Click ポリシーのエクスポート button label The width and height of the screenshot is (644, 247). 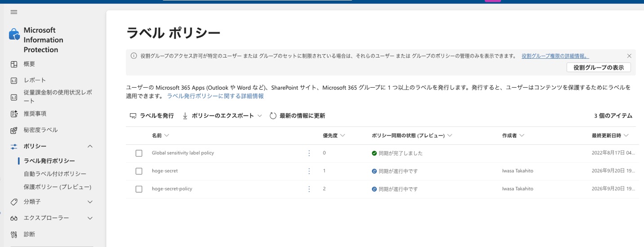223,116
